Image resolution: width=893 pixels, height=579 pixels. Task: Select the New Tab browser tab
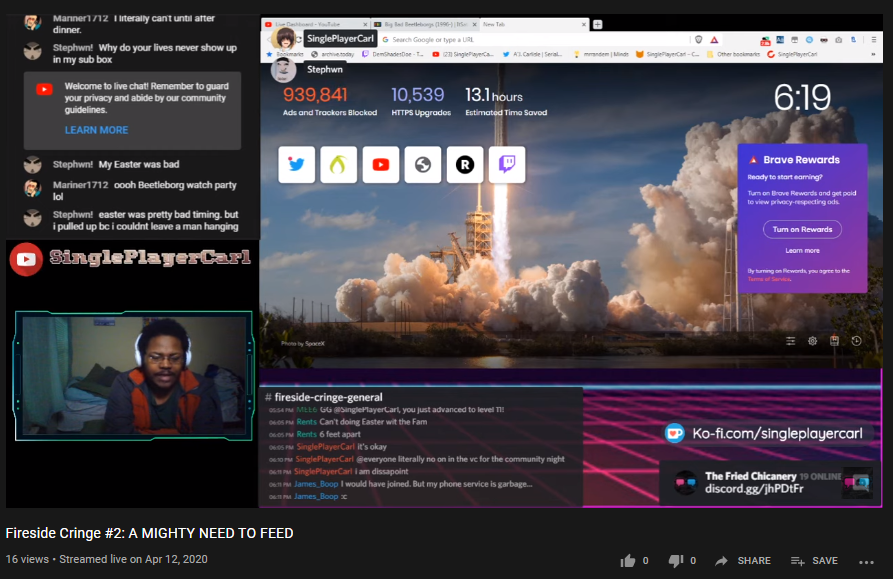point(534,24)
